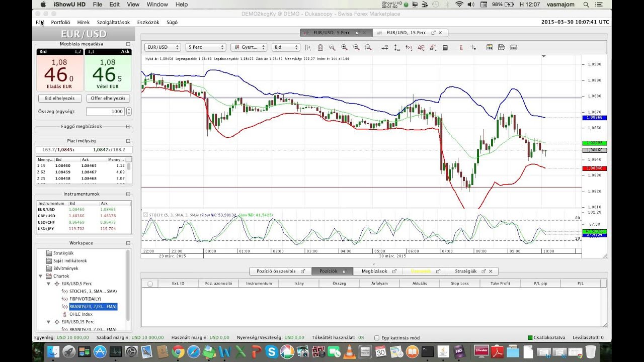644x362 pixels.
Task: Undock the Pozíció összesítés panel
Action: point(303,271)
